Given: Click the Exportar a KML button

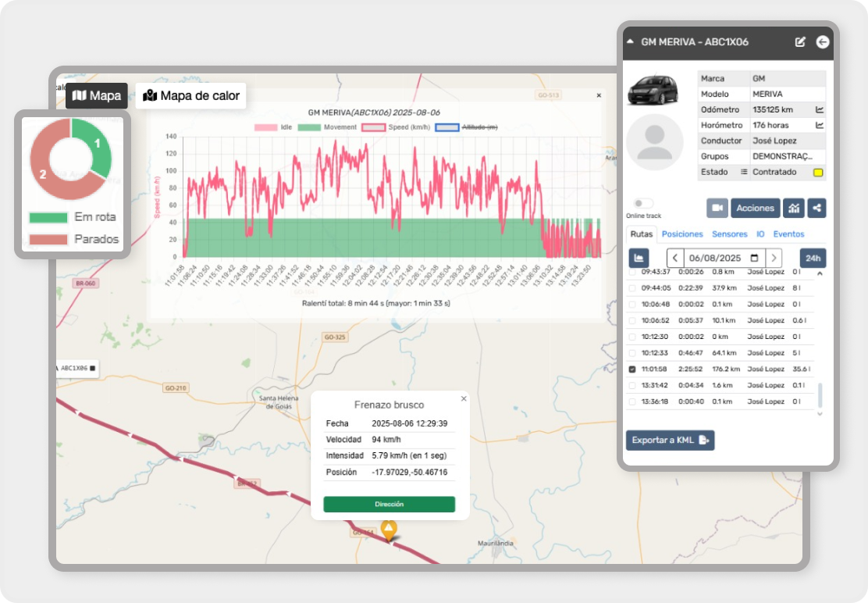Looking at the screenshot, I should (670, 441).
